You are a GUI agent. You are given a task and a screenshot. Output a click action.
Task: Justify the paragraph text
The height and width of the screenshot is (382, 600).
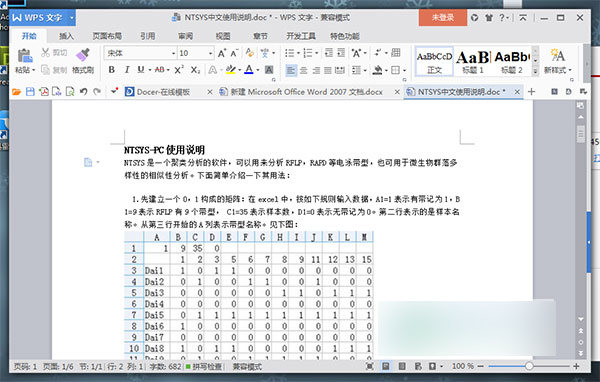[328, 70]
